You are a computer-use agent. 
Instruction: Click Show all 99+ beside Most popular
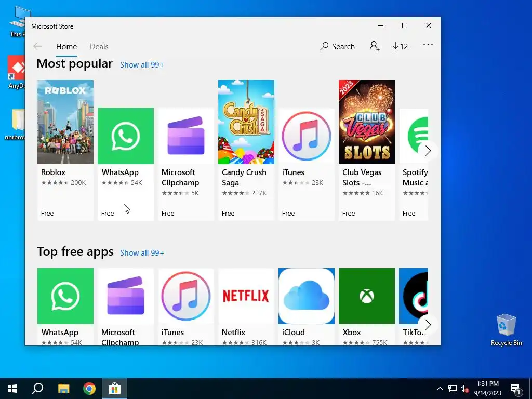(x=142, y=65)
